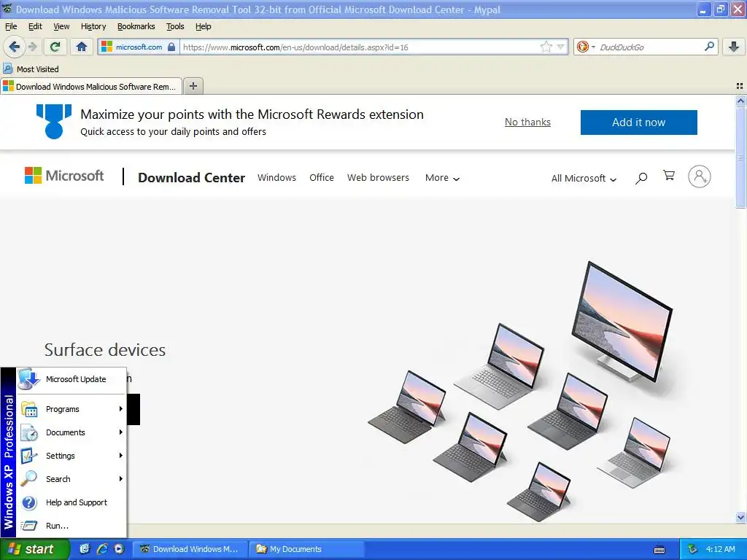Click the search magnifier in DuckDuckGo box
The width and height of the screenshot is (747, 560).
click(x=709, y=46)
